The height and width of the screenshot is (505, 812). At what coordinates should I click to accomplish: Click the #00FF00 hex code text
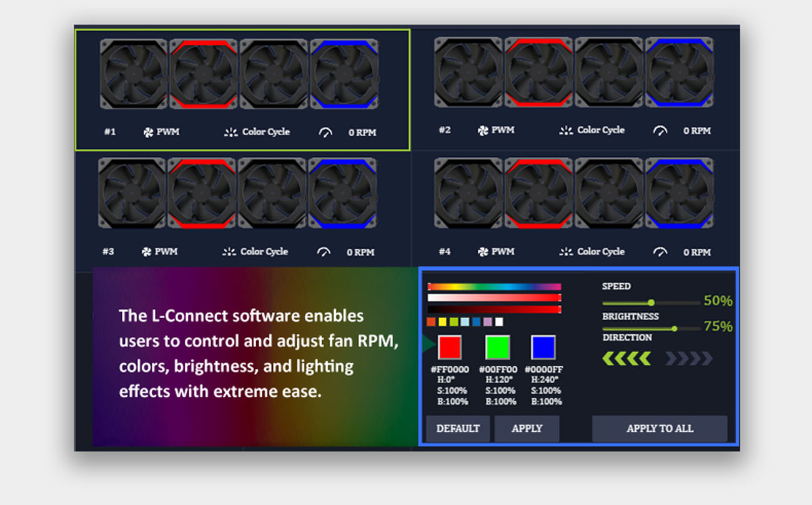[x=498, y=369]
